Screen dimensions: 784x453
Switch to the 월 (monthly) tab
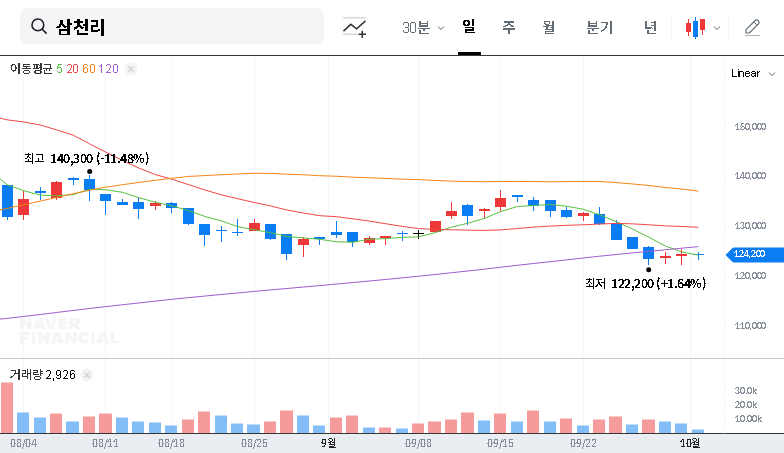(548, 28)
